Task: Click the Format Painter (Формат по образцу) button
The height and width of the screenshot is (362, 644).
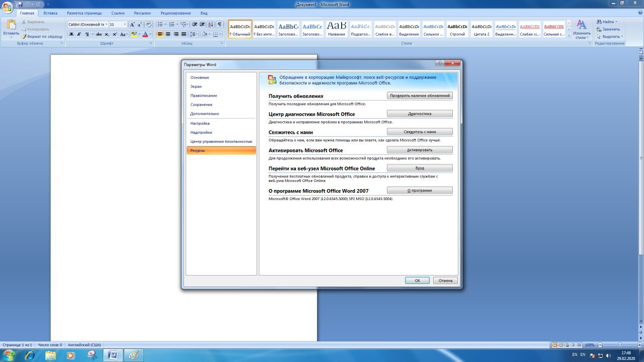Action: (x=42, y=37)
